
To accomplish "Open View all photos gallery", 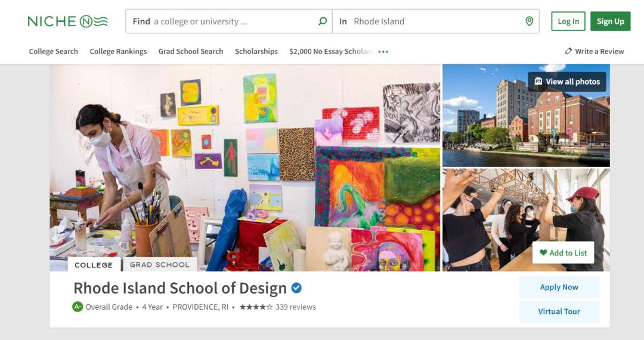I will click(x=566, y=82).
